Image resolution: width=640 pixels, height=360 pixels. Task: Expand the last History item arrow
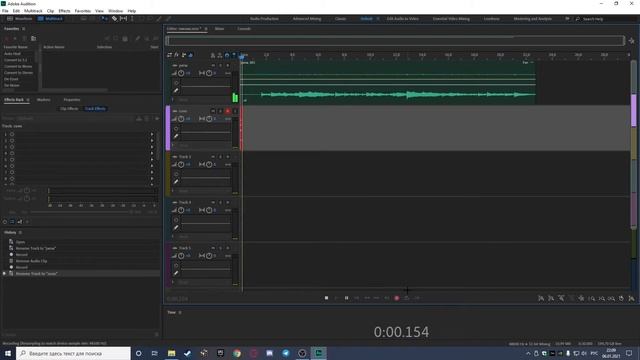[4, 273]
